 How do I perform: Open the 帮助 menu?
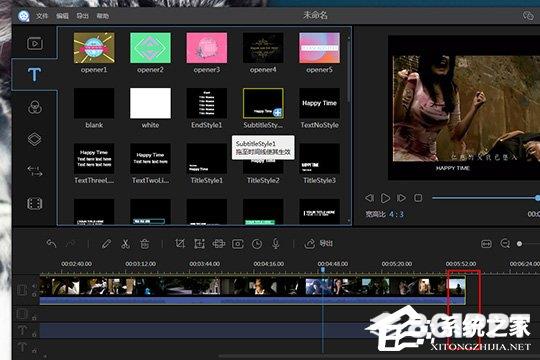[103, 16]
